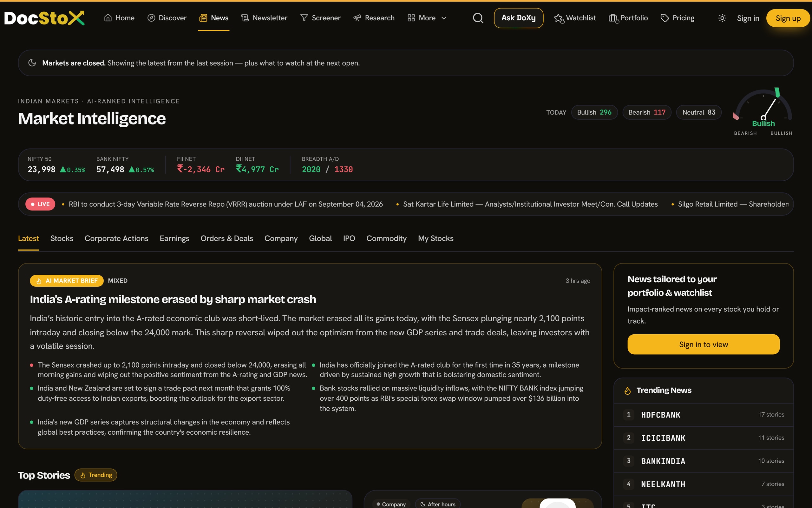Screen dimensions: 812x508
Task: Switch to the Earnings tab
Action: 174,238
